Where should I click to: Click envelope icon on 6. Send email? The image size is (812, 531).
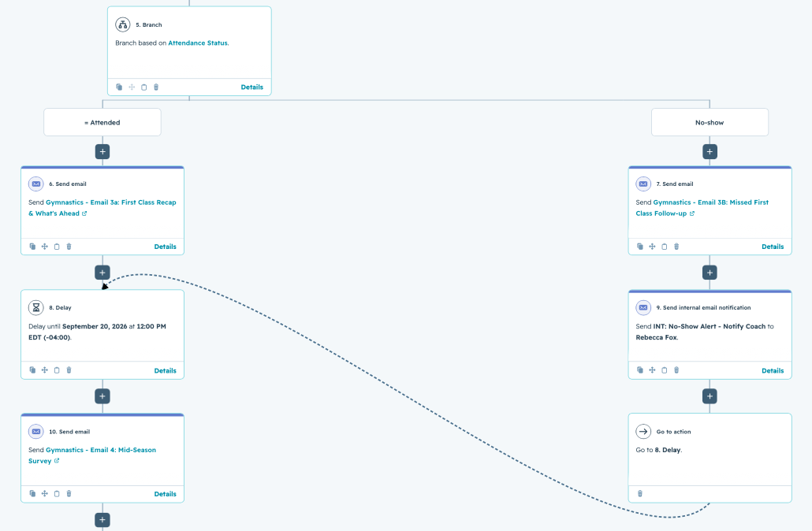[36, 184]
